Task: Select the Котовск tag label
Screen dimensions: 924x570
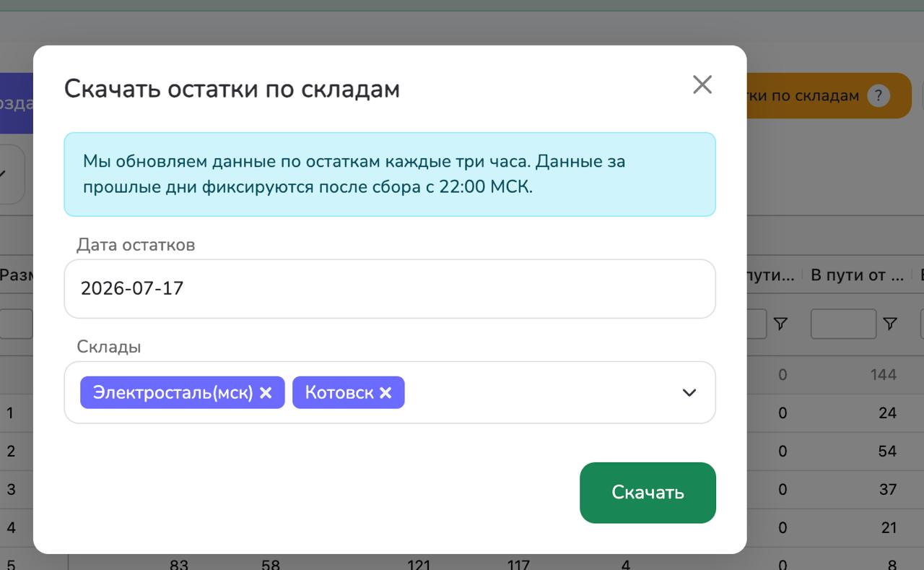Action: click(x=339, y=392)
